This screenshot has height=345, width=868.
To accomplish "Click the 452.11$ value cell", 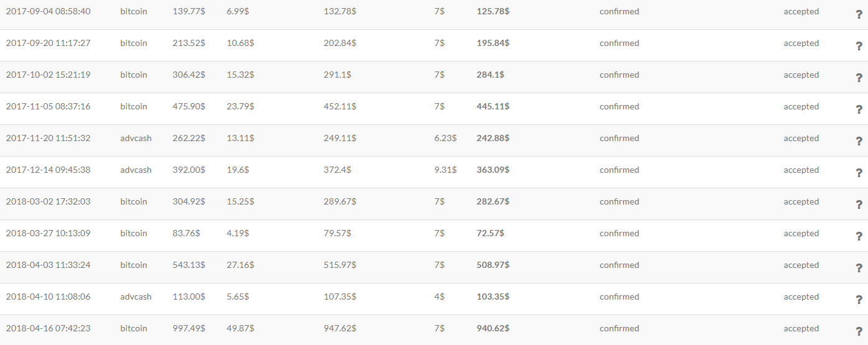I will [339, 106].
